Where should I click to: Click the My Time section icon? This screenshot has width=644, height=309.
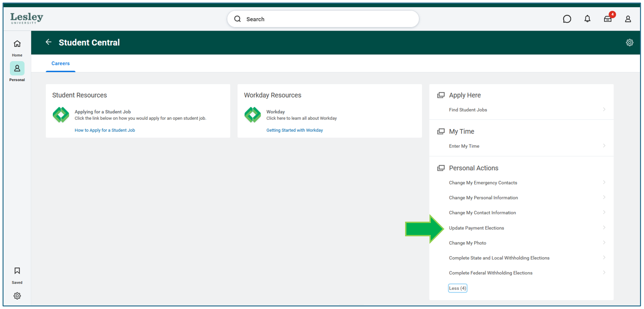441,132
